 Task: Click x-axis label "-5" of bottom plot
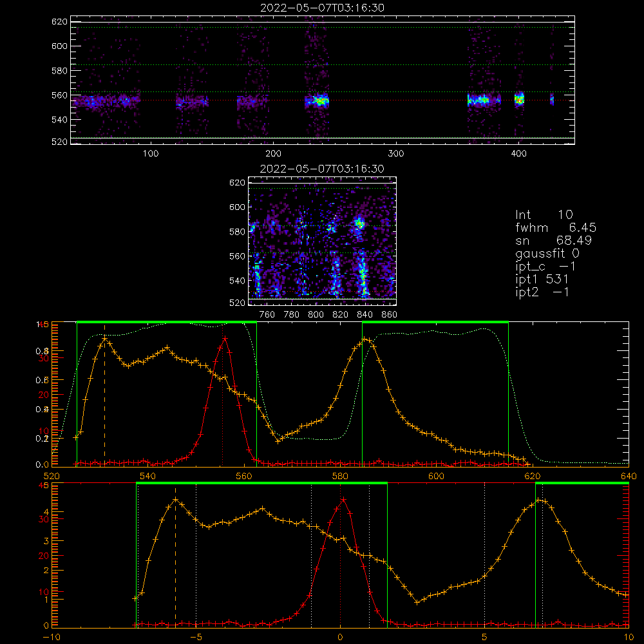(x=196, y=637)
